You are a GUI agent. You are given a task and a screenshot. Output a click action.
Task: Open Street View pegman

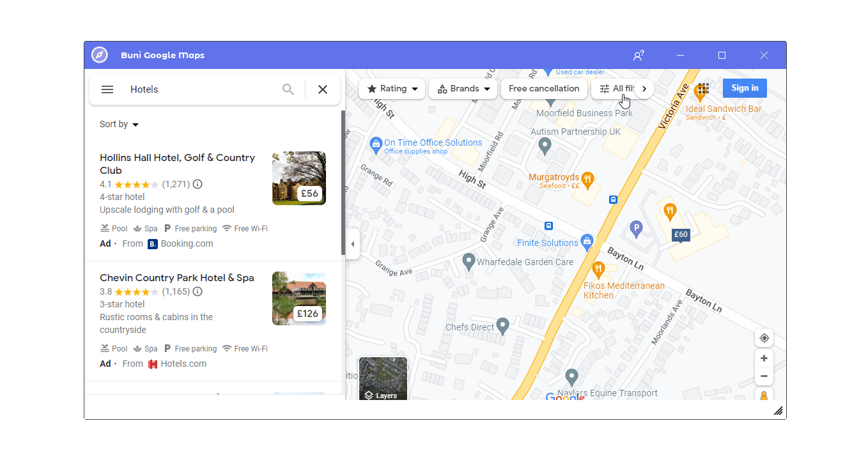coord(764,395)
